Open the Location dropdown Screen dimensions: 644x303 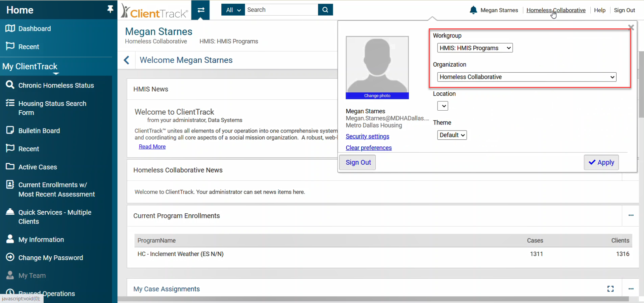443,106
